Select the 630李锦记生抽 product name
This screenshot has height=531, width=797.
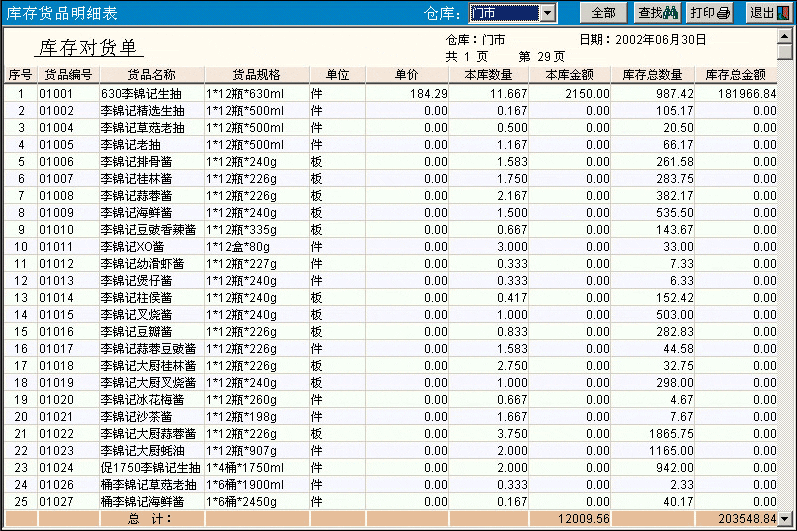tap(141, 93)
